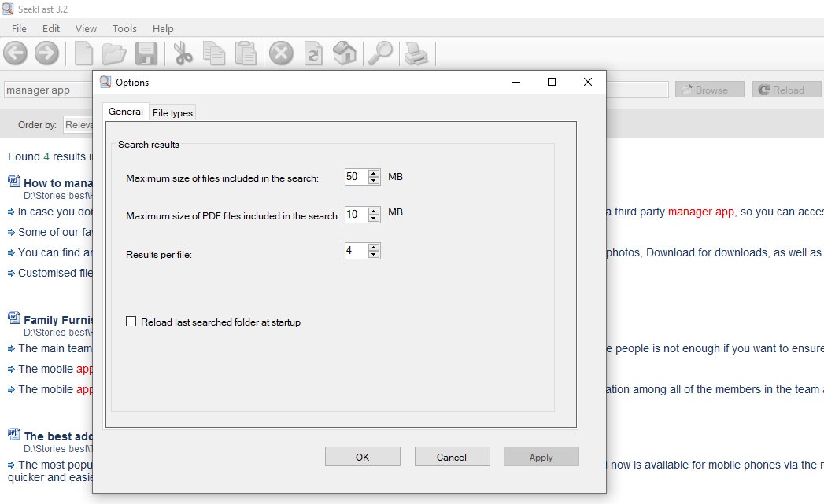This screenshot has width=824, height=504.
Task: Open the Edit menu
Action: (51, 28)
